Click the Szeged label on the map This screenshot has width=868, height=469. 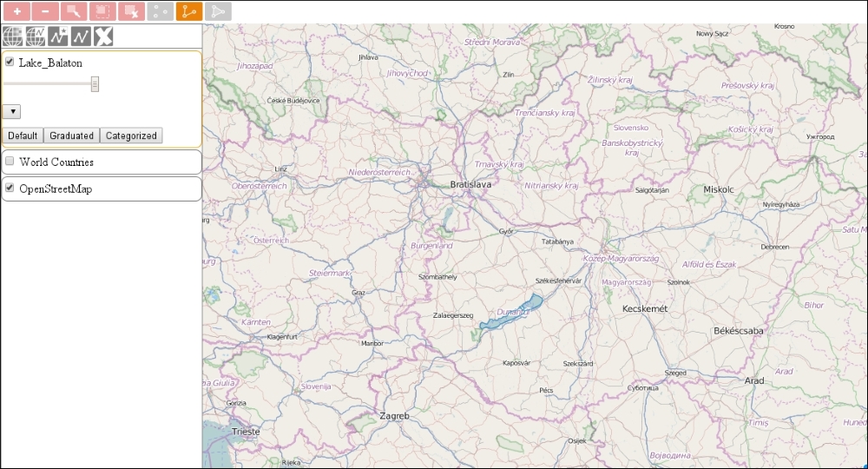click(x=675, y=373)
